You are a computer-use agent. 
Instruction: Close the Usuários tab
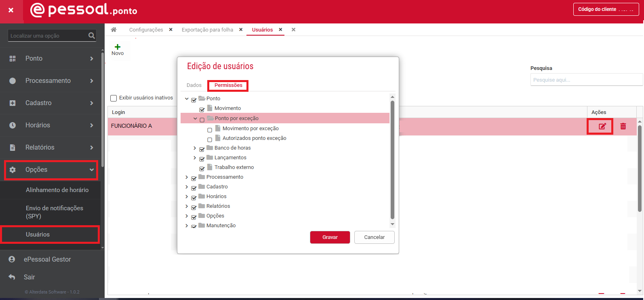coord(280,30)
